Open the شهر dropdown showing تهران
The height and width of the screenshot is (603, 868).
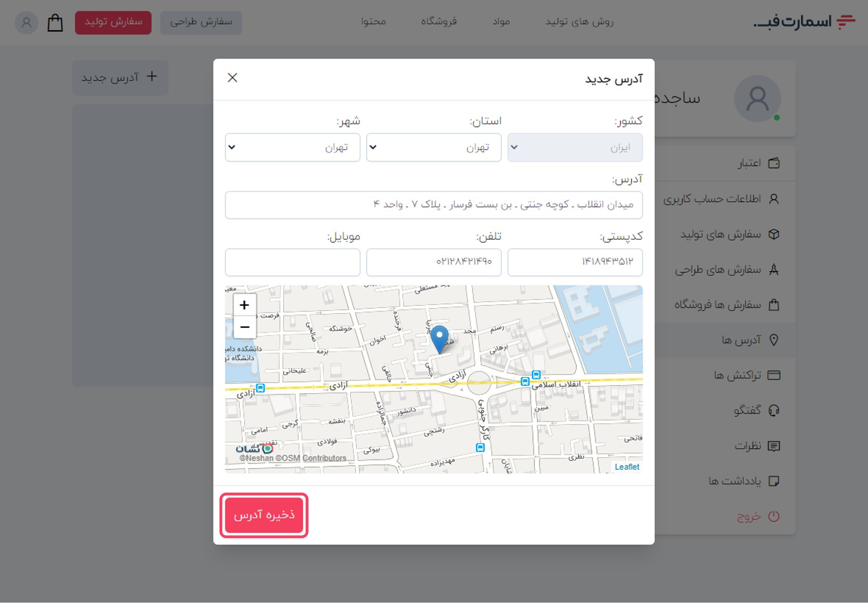pyautogui.click(x=292, y=147)
